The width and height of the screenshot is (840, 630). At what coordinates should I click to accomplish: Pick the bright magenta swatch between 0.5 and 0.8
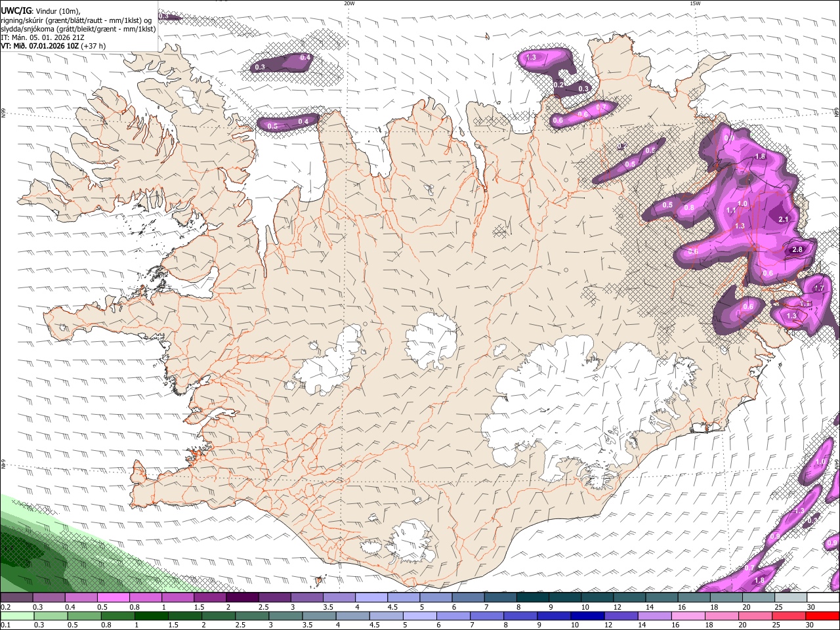click(113, 597)
